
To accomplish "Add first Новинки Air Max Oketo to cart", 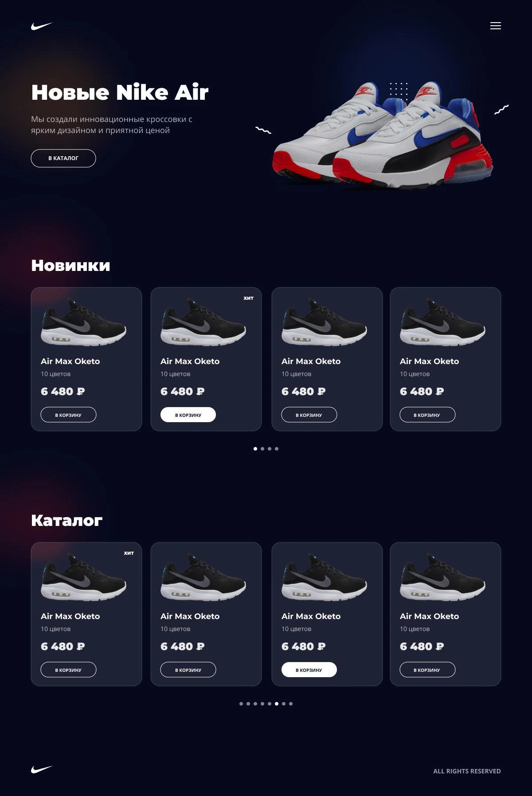I will click(x=68, y=415).
